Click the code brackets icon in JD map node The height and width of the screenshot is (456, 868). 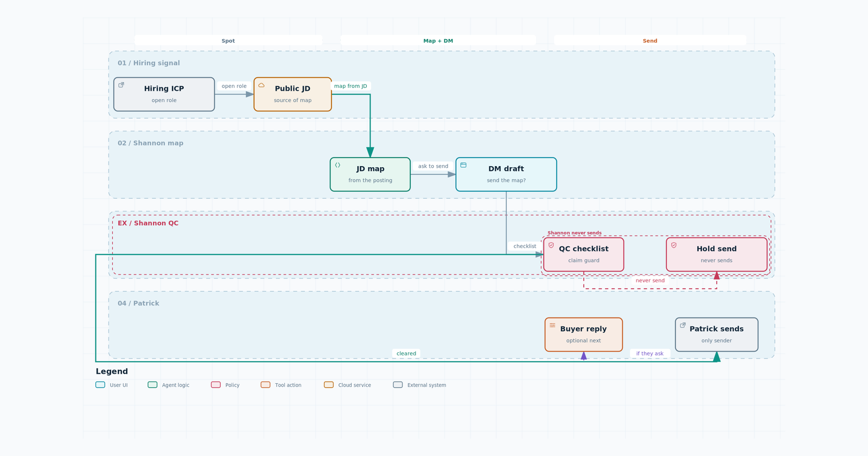click(x=337, y=165)
